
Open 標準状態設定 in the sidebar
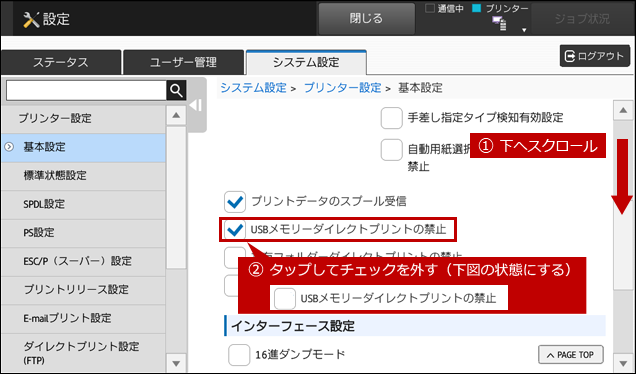83,176
